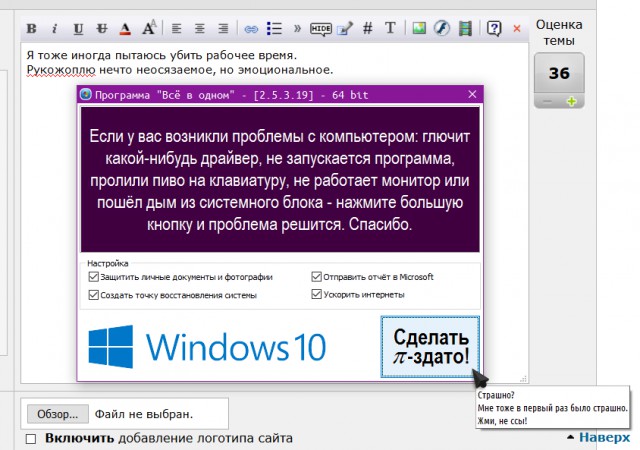Insert HIDE spoiler tag

pos(321,29)
